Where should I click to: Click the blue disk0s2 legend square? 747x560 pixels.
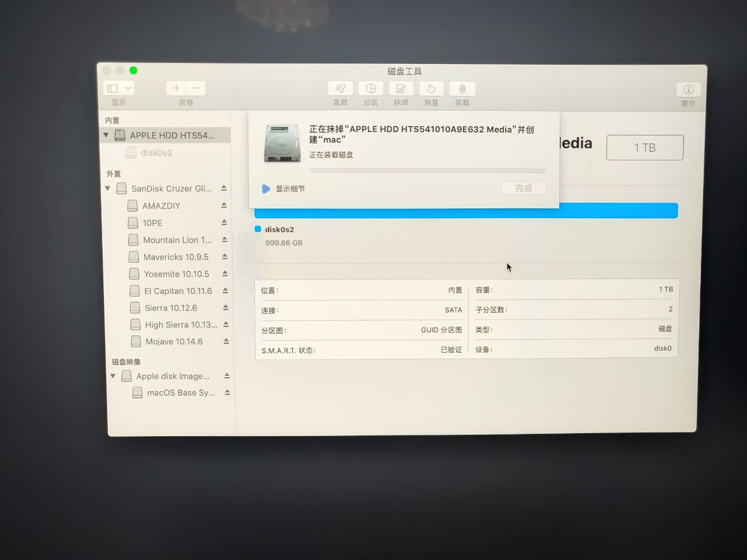[x=258, y=229]
